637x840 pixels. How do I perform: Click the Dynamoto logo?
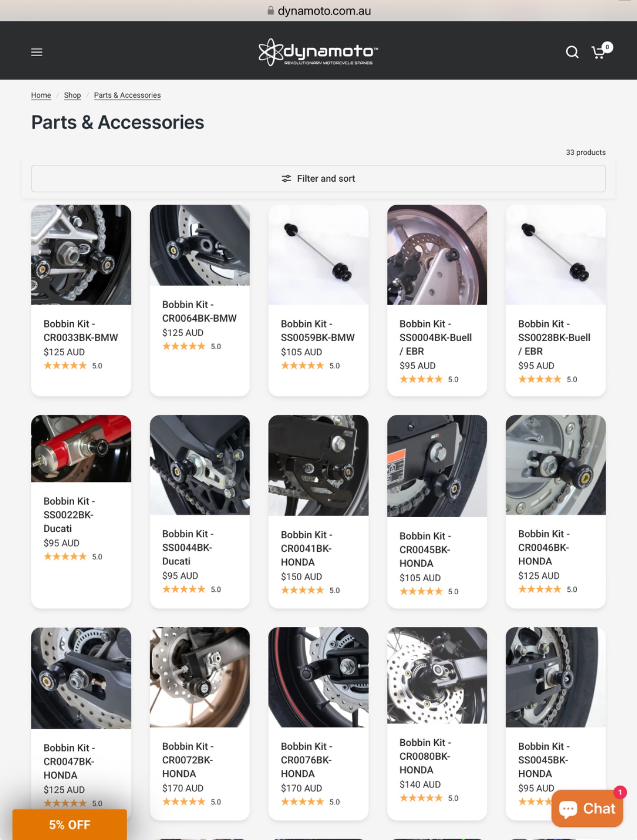[318, 52]
